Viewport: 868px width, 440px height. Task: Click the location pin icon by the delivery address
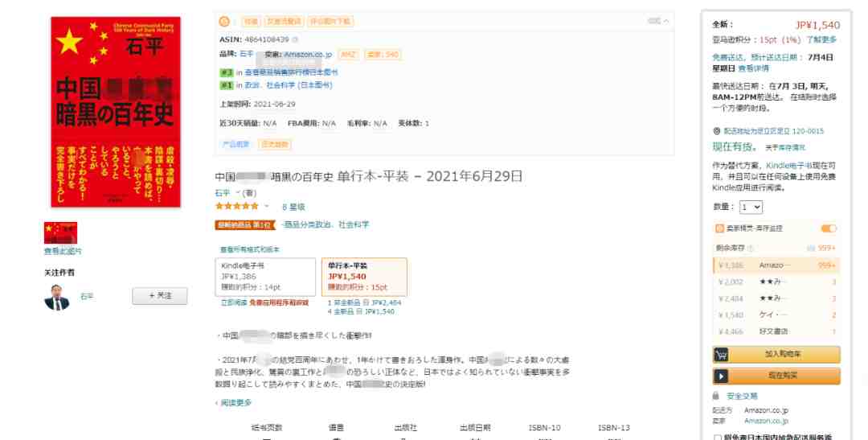point(716,131)
